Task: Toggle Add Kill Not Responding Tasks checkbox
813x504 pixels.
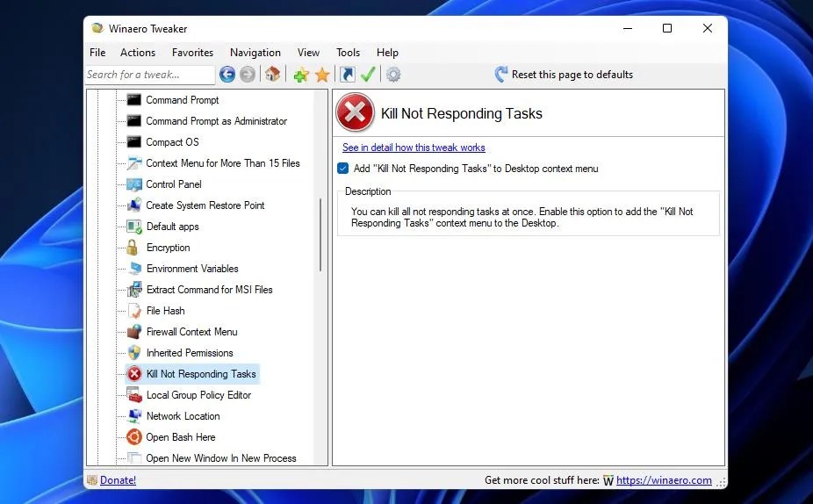Action: [x=342, y=168]
